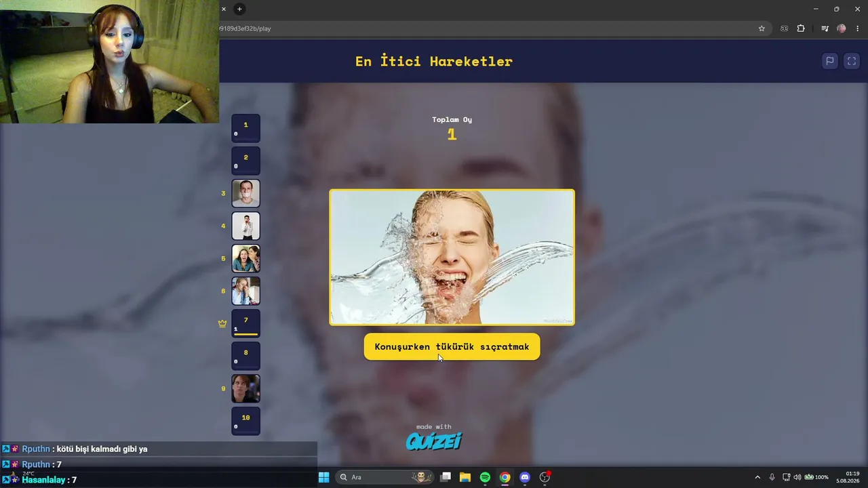The height and width of the screenshot is (488, 868).
Task: Click the water splash face image card
Action: 452,257
